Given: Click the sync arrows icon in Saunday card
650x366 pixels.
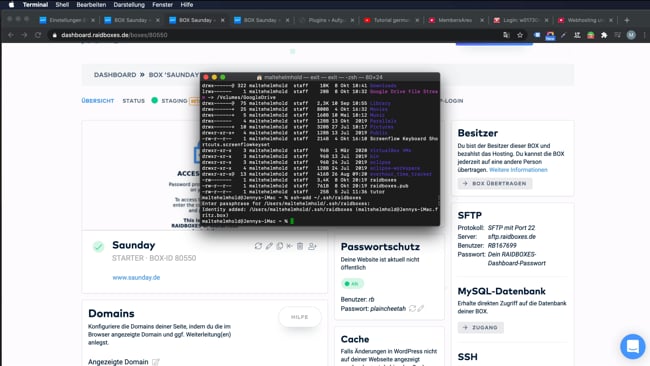Looking at the screenshot, I should pyautogui.click(x=258, y=246).
